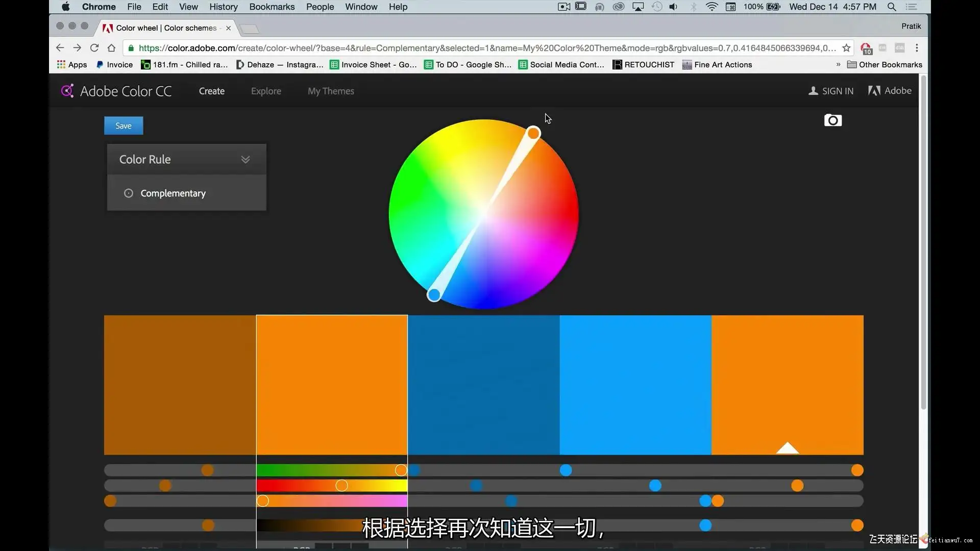Click the camera icon to create from image

pos(832,120)
